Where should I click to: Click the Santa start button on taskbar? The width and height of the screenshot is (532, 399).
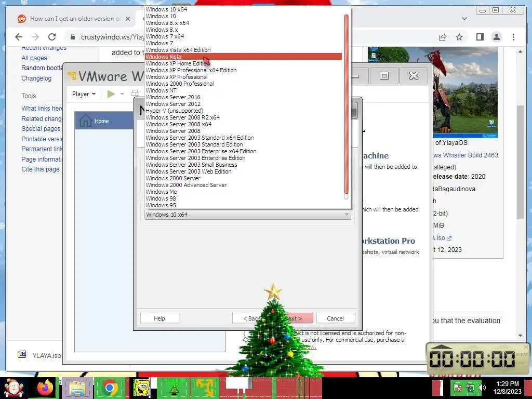(13, 388)
